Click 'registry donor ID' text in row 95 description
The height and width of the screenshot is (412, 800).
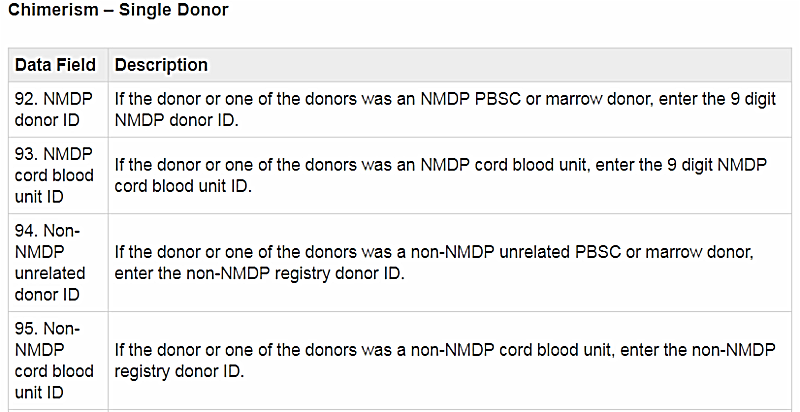pyautogui.click(x=178, y=370)
